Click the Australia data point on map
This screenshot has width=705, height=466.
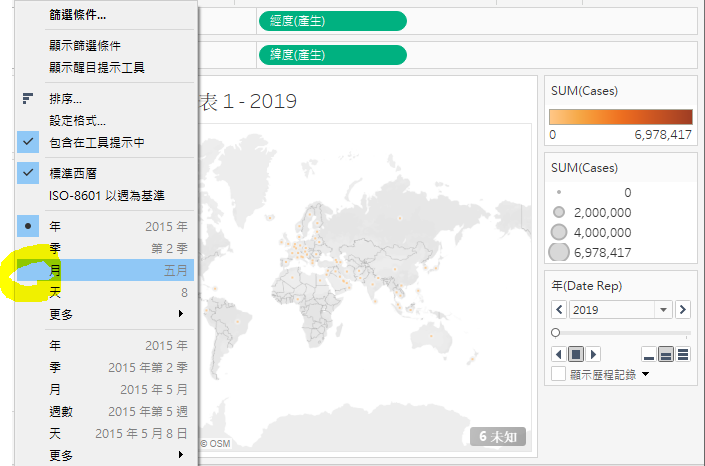(x=431, y=336)
